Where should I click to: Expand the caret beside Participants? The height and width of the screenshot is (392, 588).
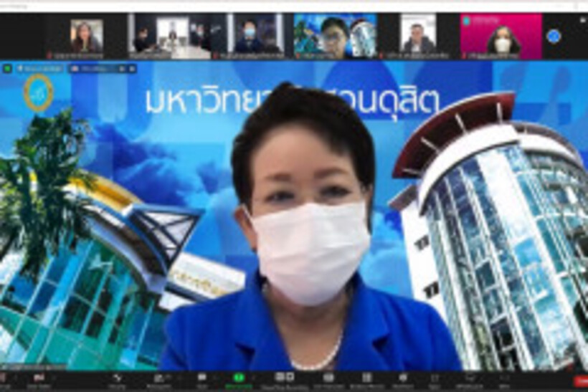179,378
